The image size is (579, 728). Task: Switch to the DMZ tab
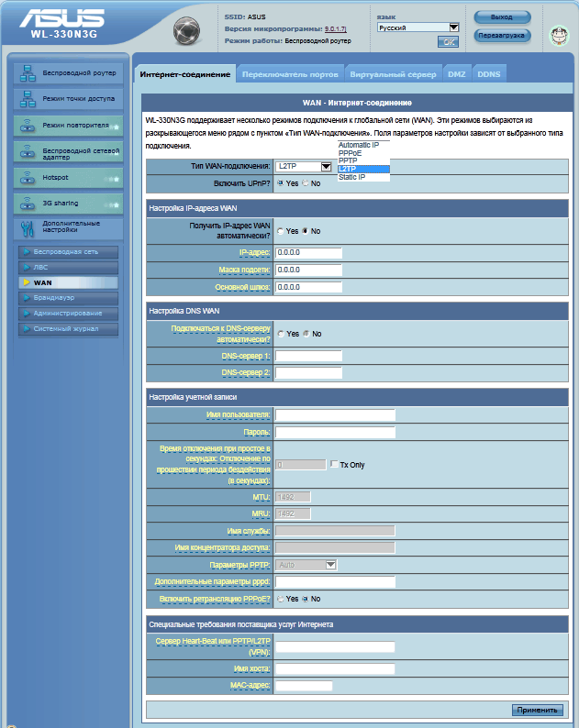[x=457, y=74]
